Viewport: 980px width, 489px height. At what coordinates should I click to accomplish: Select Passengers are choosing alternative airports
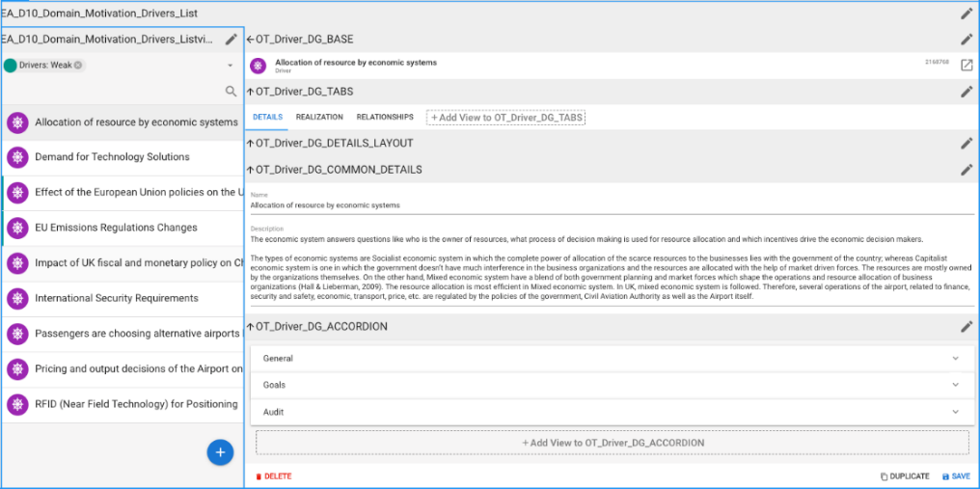pyautogui.click(x=122, y=334)
